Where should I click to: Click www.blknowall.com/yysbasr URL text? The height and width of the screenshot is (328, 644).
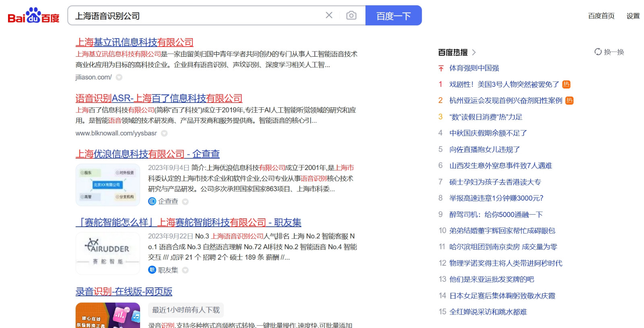point(116,133)
